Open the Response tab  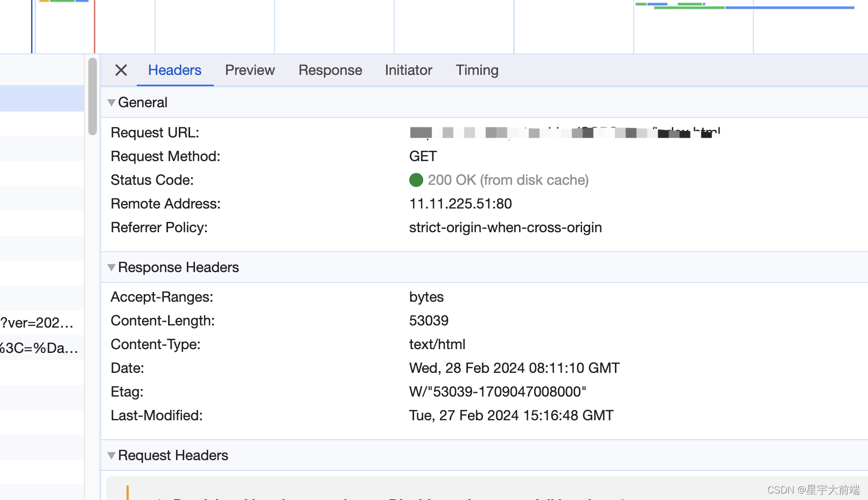(x=330, y=70)
